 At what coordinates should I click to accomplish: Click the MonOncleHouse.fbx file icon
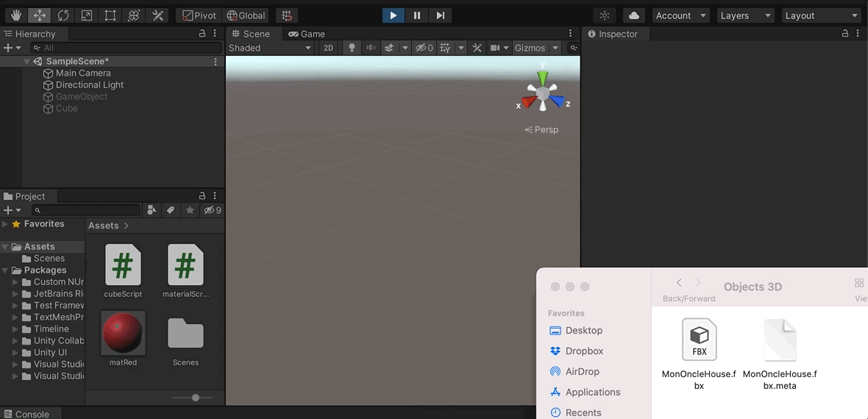point(699,340)
